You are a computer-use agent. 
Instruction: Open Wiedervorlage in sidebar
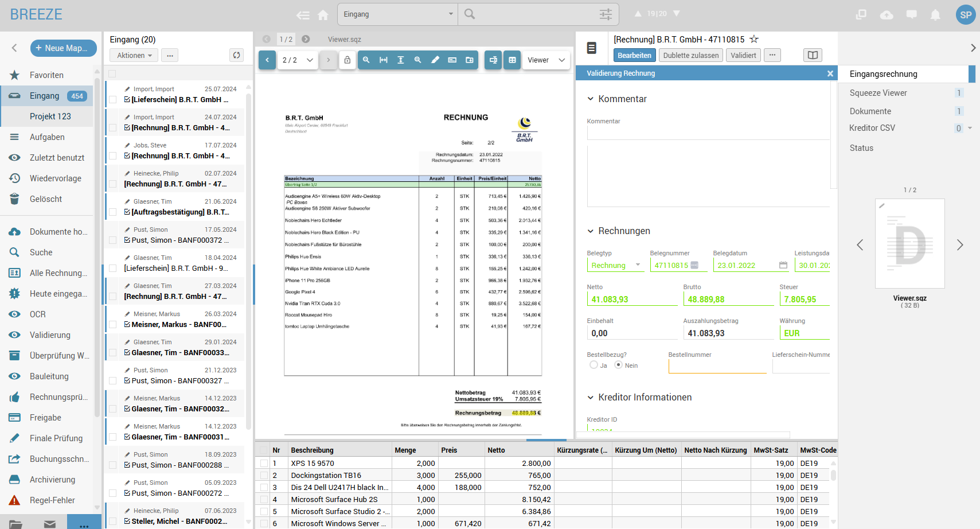pos(46,178)
